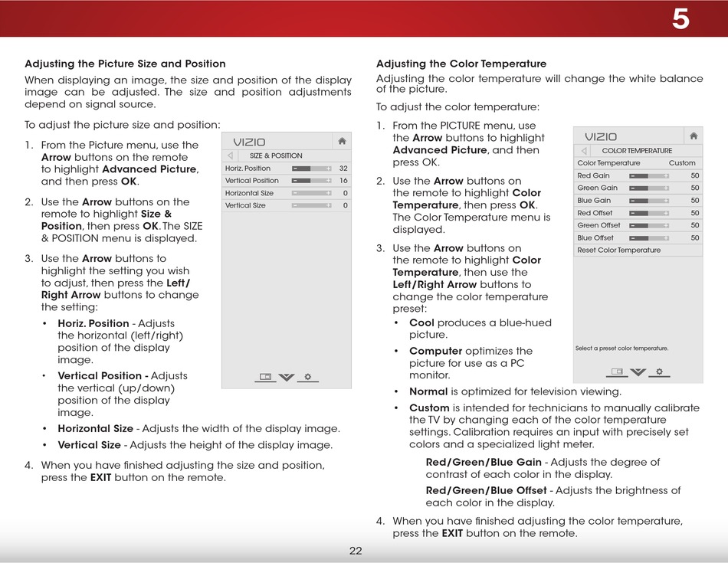Click 'Red/Green/Blue Offset' description heading
The width and height of the screenshot is (728, 563).
click(x=486, y=490)
